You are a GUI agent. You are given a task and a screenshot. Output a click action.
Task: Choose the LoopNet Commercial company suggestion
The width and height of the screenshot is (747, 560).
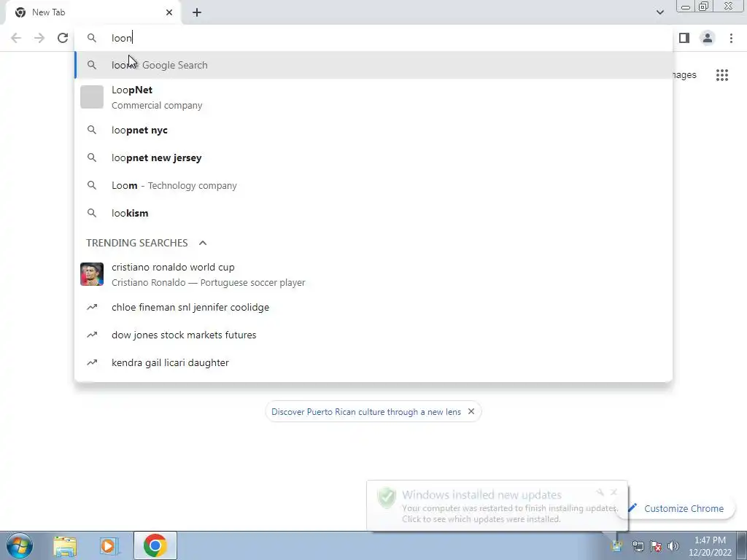point(373,97)
